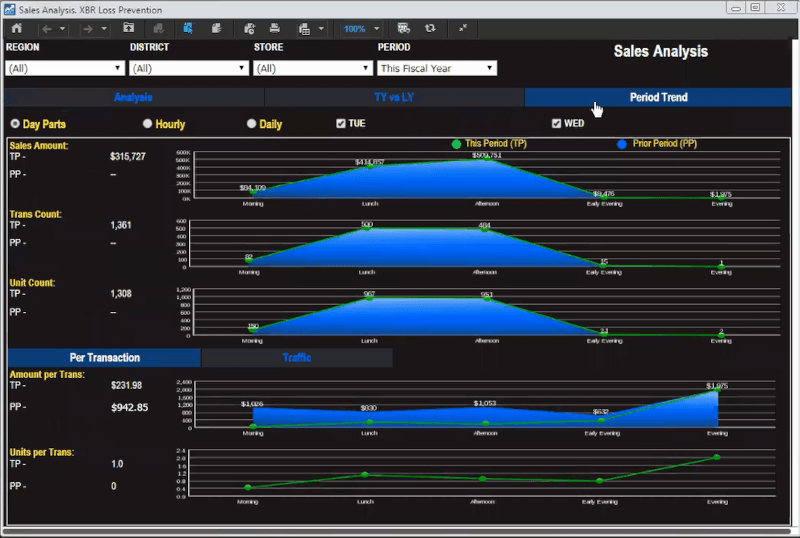Uncheck the TUE checkbox
Viewport: 800px width, 538px height.
[341, 124]
